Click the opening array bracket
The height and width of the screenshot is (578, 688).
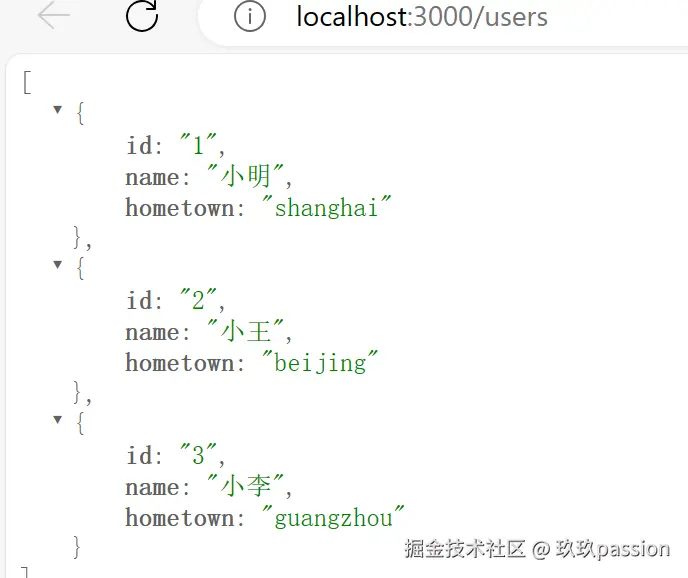pyautogui.click(x=27, y=82)
